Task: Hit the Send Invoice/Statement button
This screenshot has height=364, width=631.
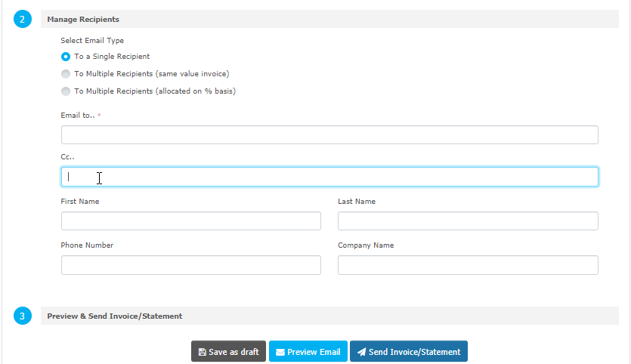Action: pyautogui.click(x=409, y=352)
